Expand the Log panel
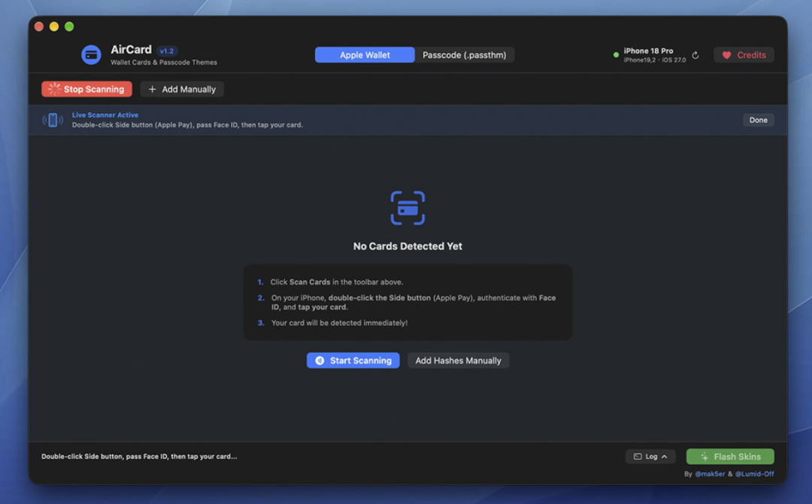This screenshot has width=812, height=504. pos(650,457)
